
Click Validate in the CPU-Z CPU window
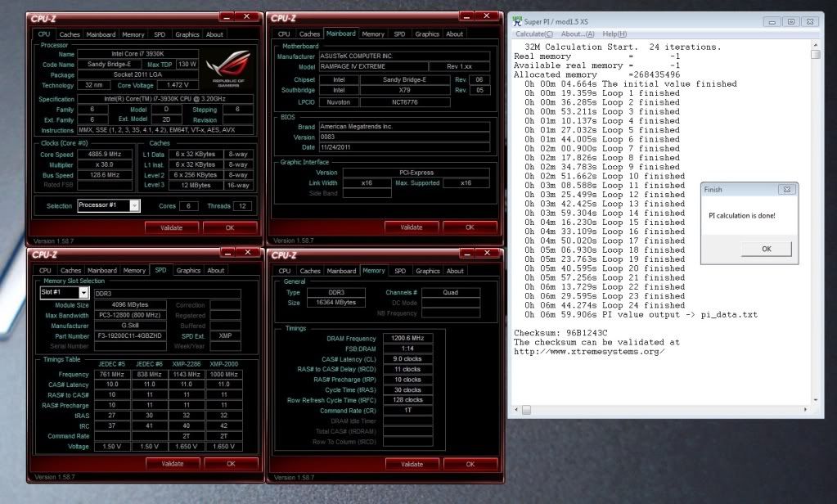[171, 228]
